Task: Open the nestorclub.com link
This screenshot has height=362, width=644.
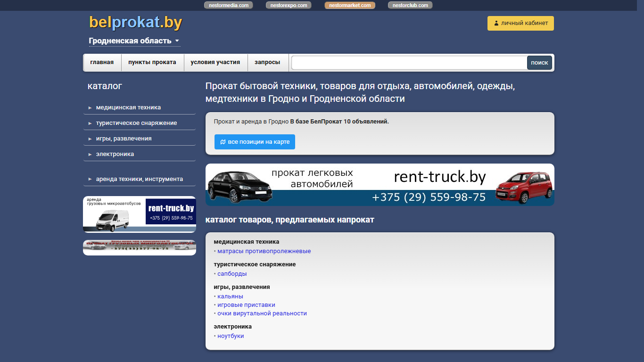Action: point(410,5)
